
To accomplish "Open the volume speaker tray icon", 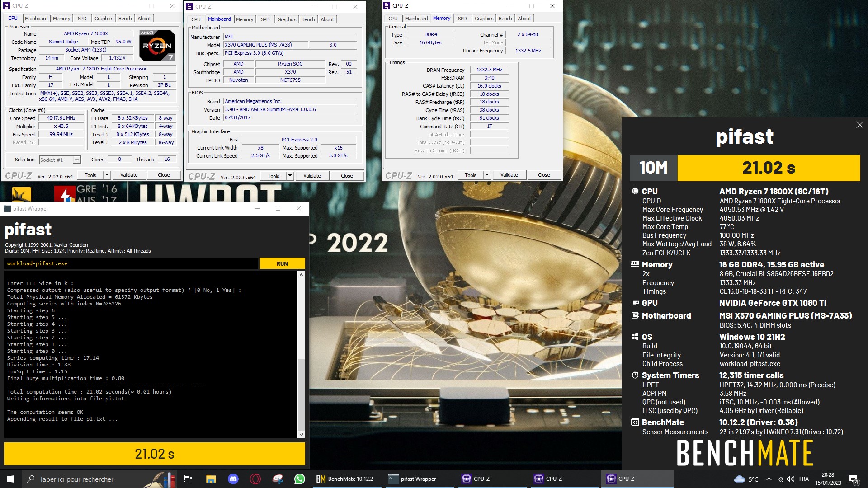I will click(x=791, y=479).
